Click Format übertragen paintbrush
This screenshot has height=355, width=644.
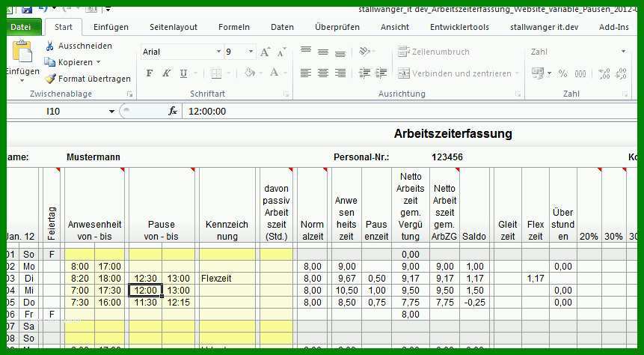pyautogui.click(x=50, y=79)
